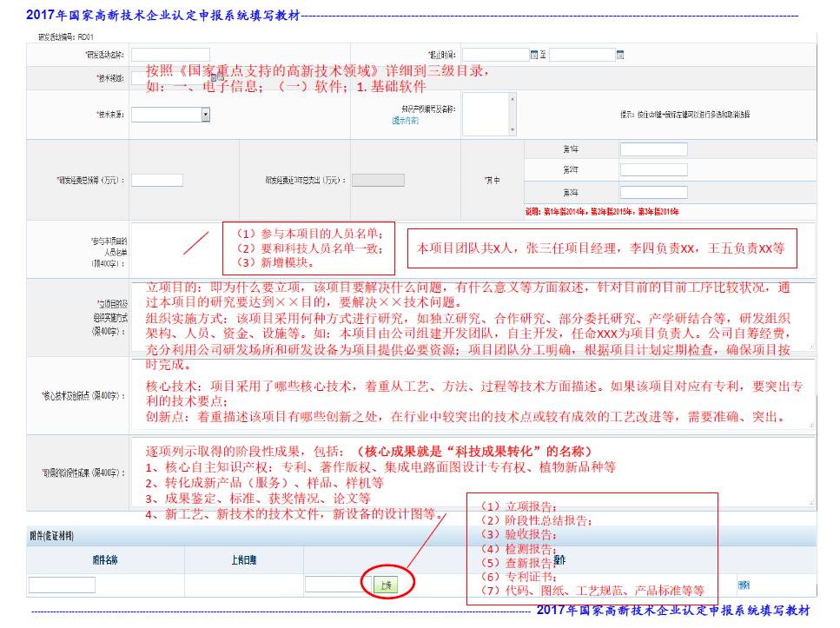Click the 附件名称 column header
This screenshot has width=840, height=628.
pos(105,560)
